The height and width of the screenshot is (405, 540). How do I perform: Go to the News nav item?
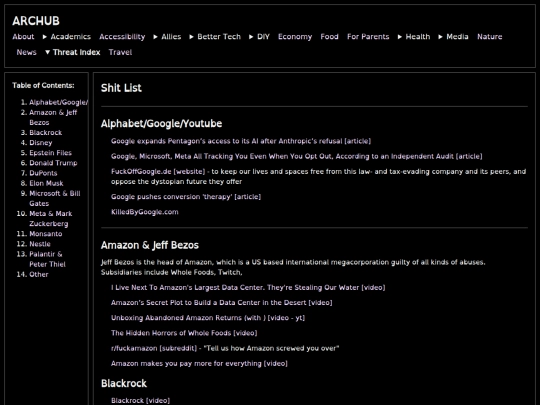[x=27, y=52]
